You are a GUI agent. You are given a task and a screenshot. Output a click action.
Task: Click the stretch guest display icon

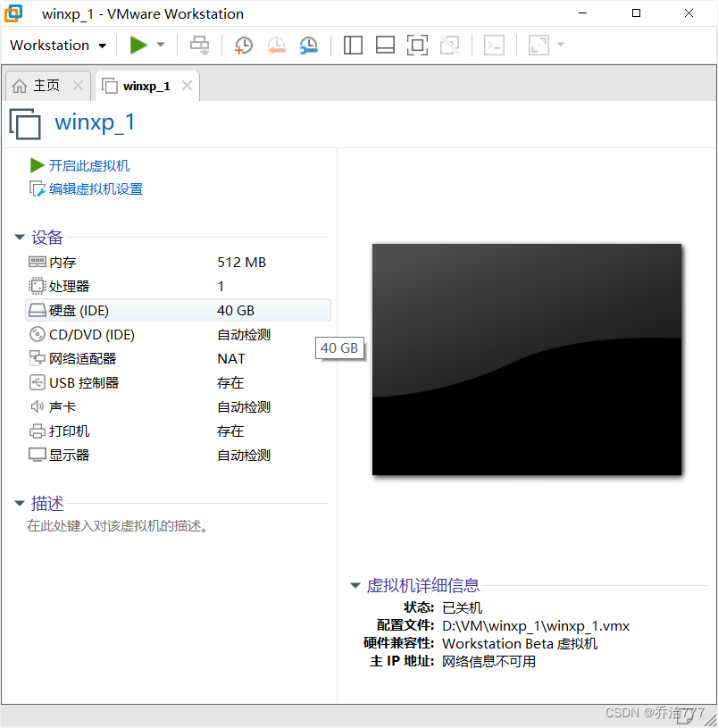(538, 45)
